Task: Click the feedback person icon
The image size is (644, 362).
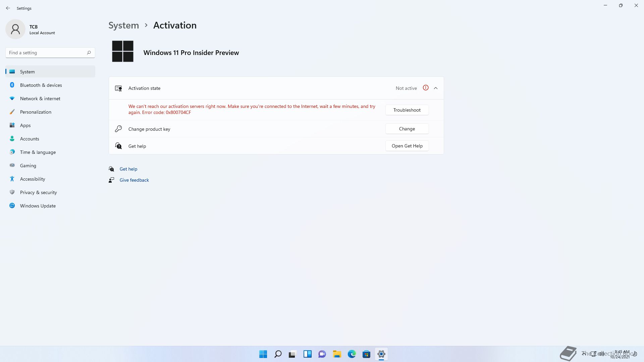Action: [x=111, y=180]
